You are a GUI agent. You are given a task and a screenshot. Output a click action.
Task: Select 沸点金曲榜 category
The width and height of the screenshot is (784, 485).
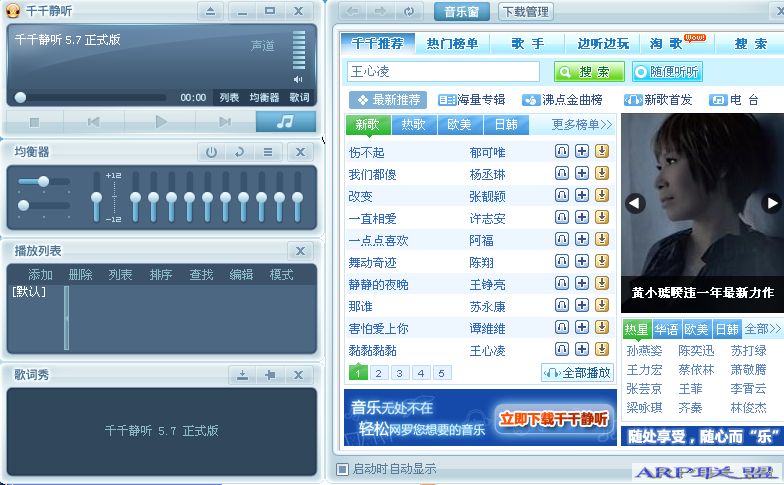coord(562,100)
